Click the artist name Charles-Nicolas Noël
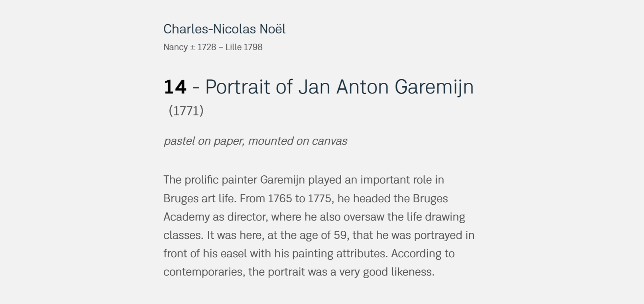 [x=224, y=29]
